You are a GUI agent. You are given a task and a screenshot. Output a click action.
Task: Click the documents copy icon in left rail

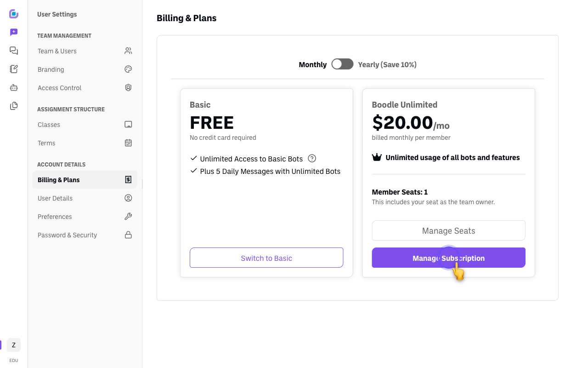[14, 106]
